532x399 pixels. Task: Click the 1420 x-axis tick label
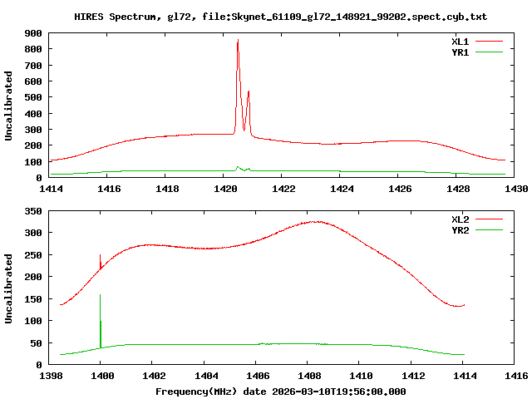coord(225,189)
